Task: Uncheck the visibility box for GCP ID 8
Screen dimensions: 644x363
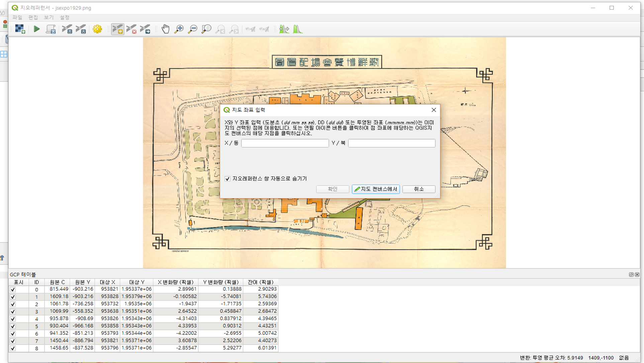Action: [x=13, y=348]
